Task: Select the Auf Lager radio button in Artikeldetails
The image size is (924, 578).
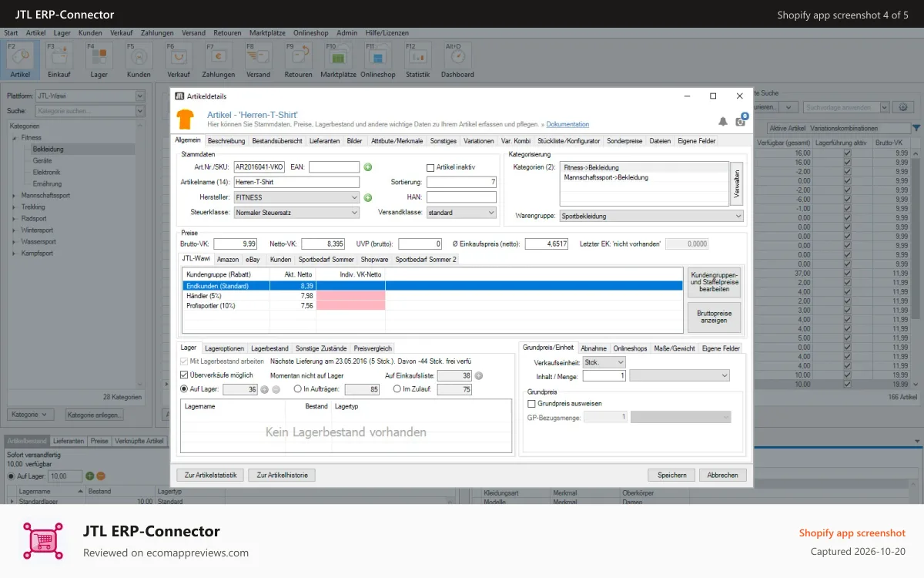Action: pos(183,390)
